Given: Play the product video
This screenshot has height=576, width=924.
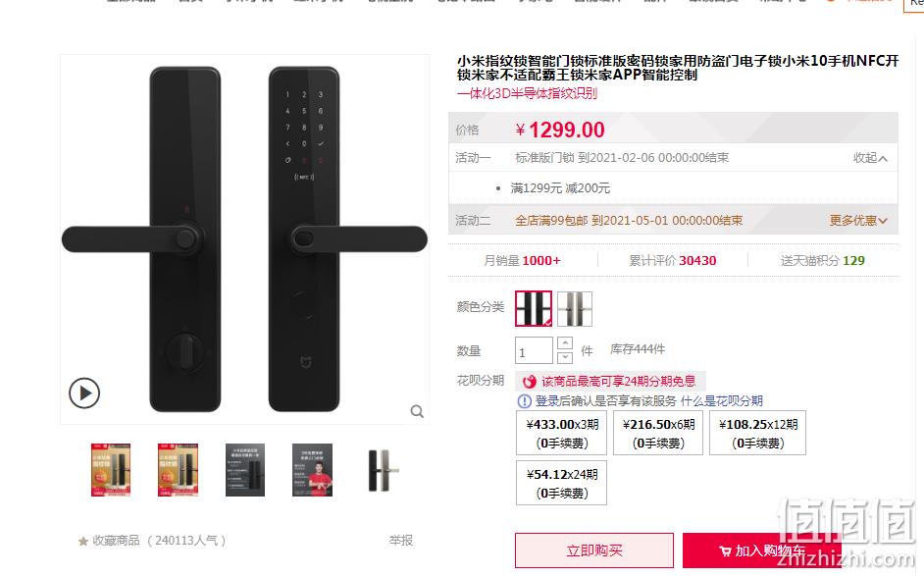Looking at the screenshot, I should [x=84, y=393].
